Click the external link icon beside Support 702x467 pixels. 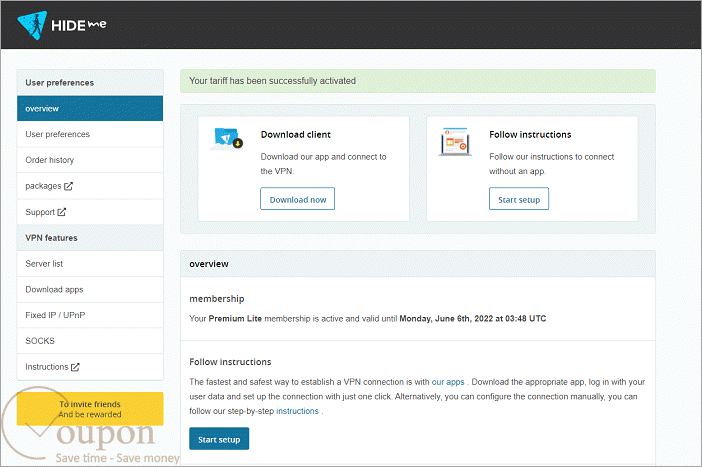pos(62,212)
